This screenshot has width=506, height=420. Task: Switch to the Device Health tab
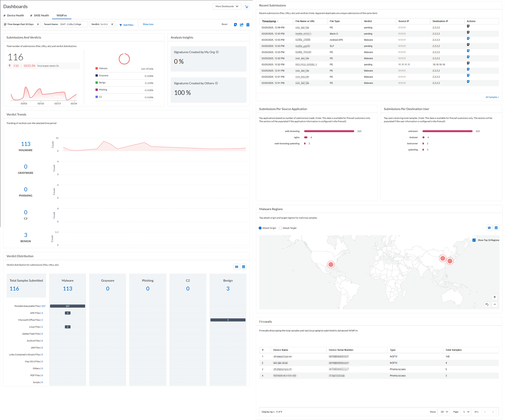[13, 15]
